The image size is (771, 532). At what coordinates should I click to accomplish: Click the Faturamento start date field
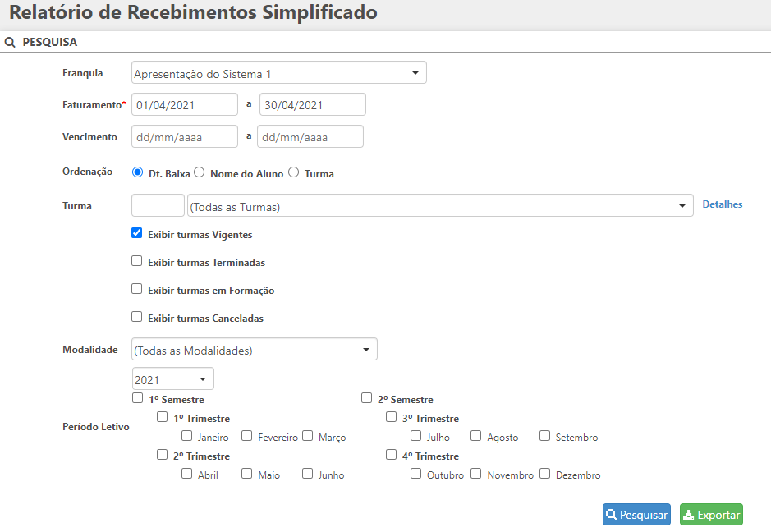pyautogui.click(x=185, y=104)
